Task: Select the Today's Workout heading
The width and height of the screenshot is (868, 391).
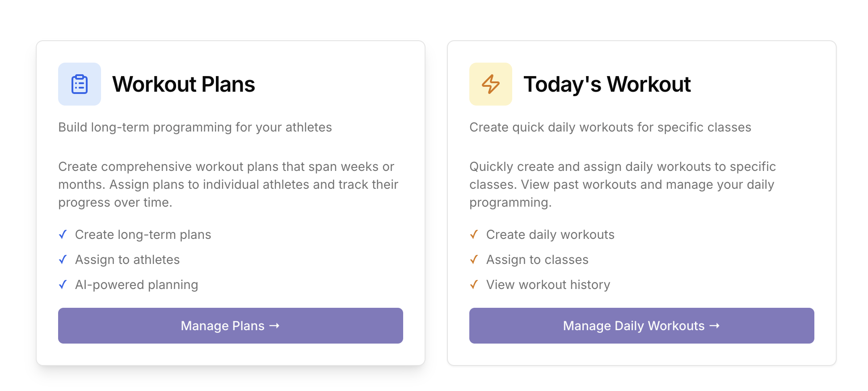Action: pyautogui.click(x=607, y=84)
